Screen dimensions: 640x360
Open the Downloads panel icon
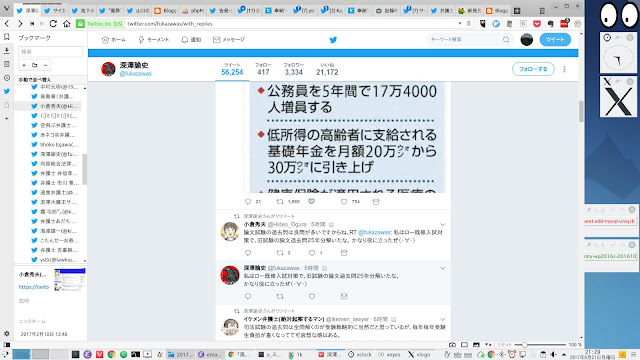(x=7, y=51)
